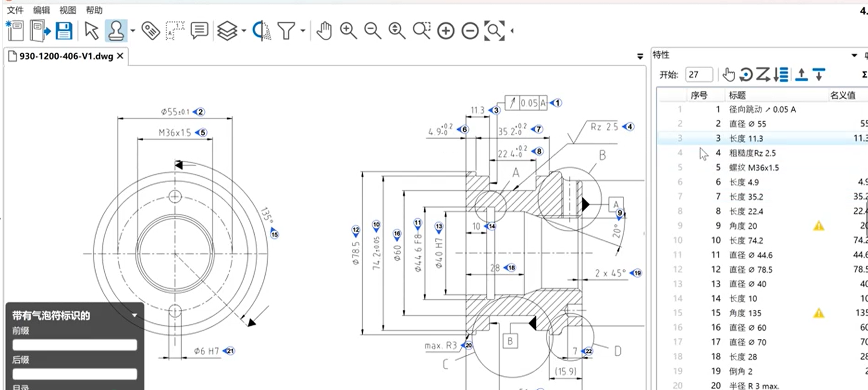Viewport: 868px width, 390px height.
Task: Click the tag label tool icon
Action: coord(150,31)
